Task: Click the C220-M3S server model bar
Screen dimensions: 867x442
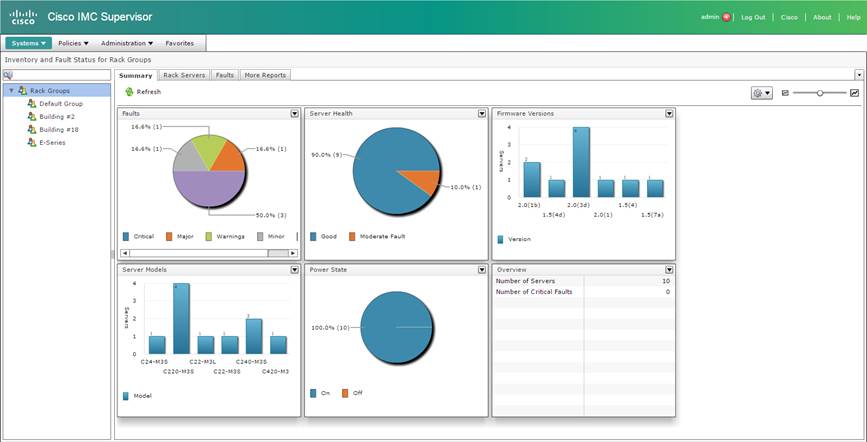Action: [181, 319]
